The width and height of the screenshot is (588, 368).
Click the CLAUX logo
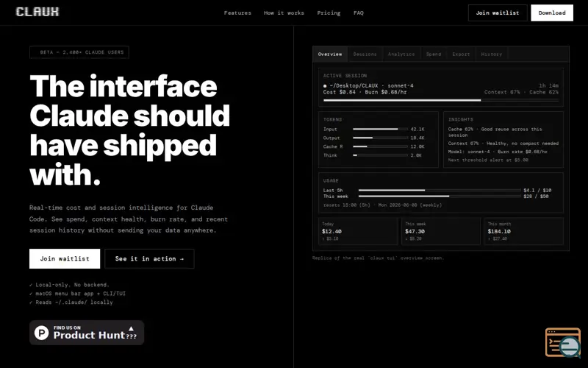[37, 12]
